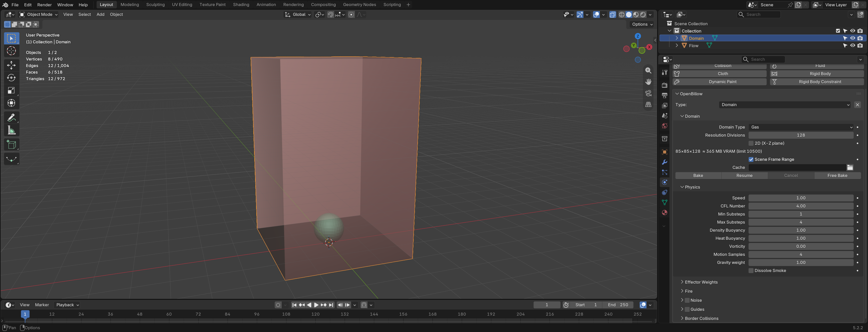
Task: Click the Cache path input field
Action: point(797,167)
